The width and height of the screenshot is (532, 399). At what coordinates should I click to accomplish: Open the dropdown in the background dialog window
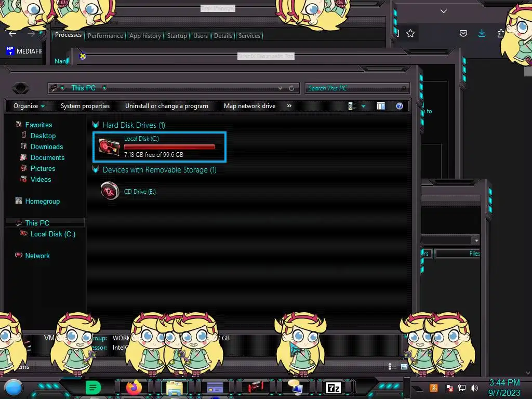click(476, 240)
